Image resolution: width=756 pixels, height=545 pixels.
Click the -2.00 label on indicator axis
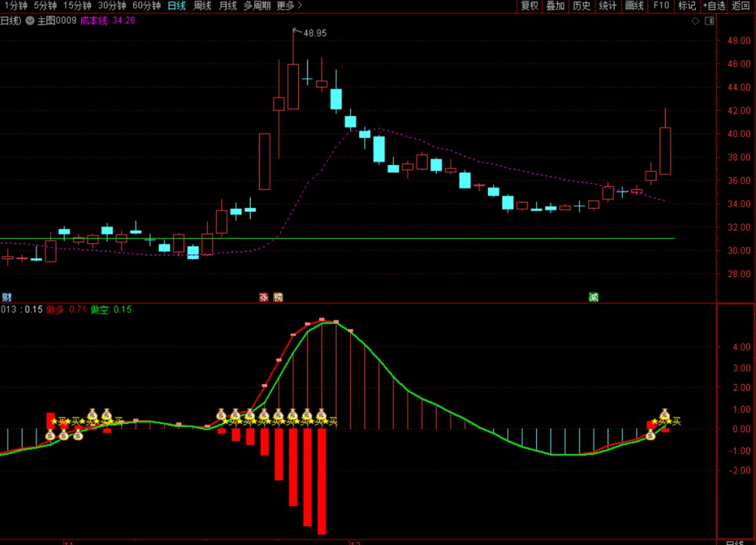pyautogui.click(x=740, y=470)
